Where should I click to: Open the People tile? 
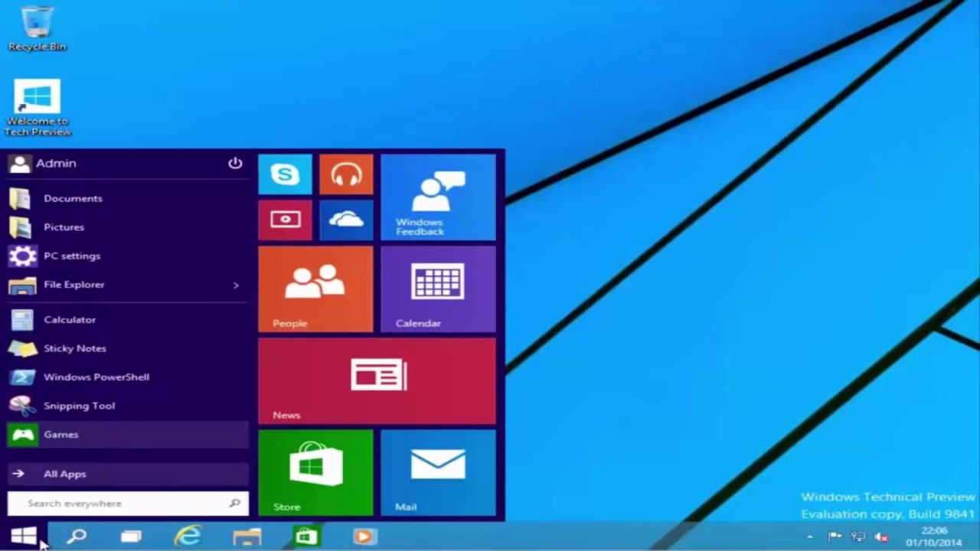tap(315, 289)
